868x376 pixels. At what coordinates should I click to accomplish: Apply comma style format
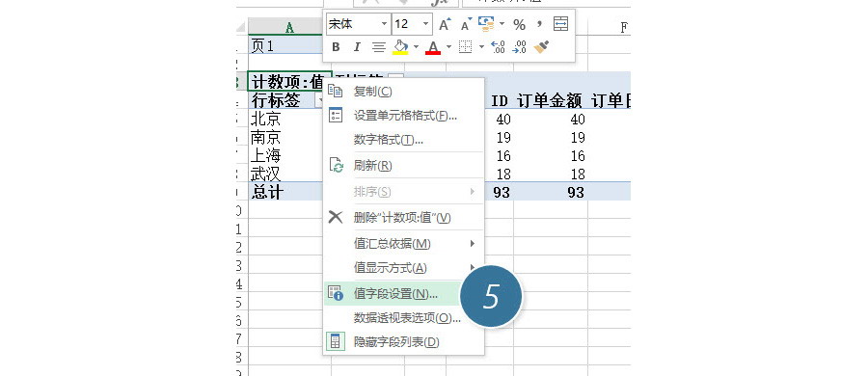tap(540, 24)
